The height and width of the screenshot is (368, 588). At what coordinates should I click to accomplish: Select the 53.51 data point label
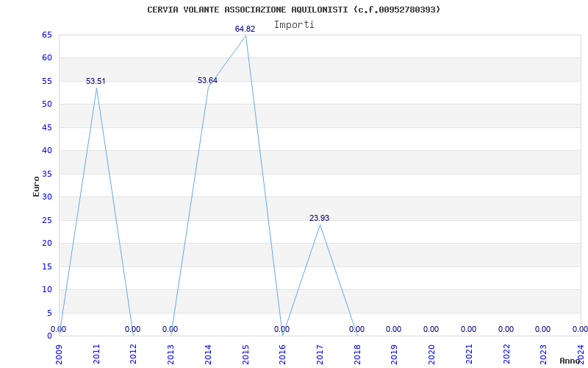96,81
